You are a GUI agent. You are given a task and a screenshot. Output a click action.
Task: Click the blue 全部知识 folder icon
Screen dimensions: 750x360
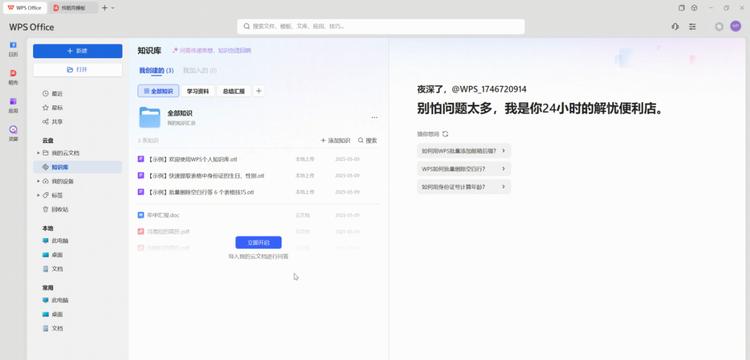(x=150, y=117)
